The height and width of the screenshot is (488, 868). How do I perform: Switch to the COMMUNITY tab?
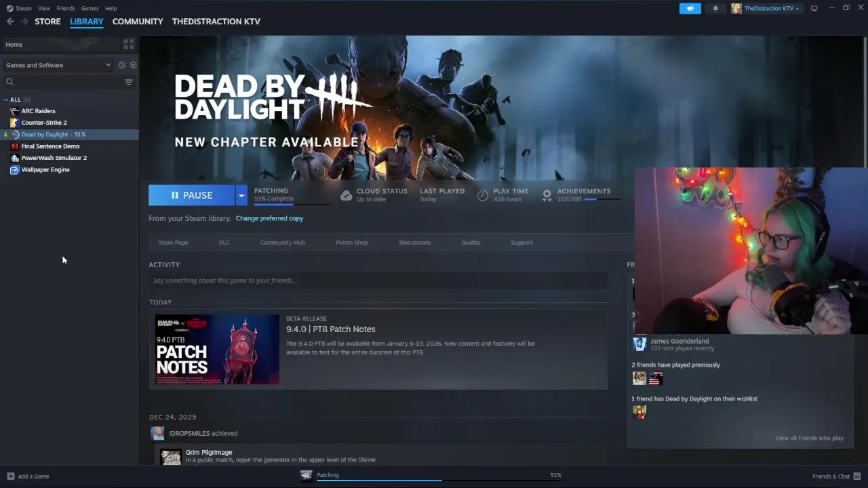click(x=138, y=22)
